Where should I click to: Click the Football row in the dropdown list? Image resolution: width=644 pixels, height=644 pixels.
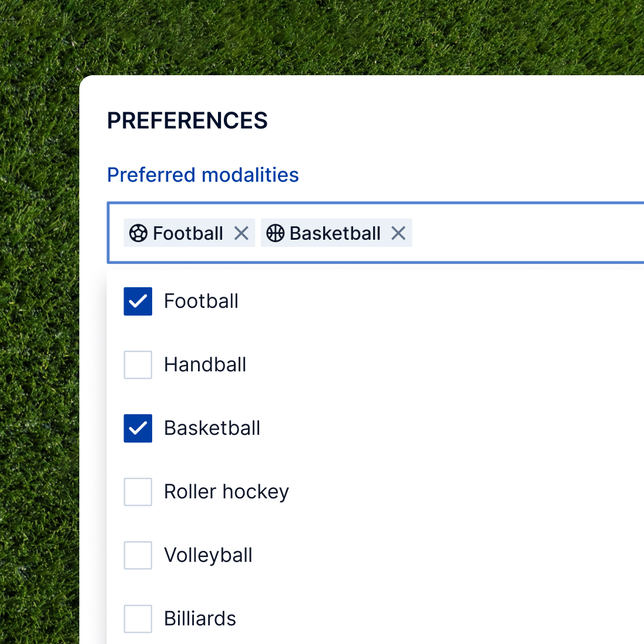pos(201,301)
